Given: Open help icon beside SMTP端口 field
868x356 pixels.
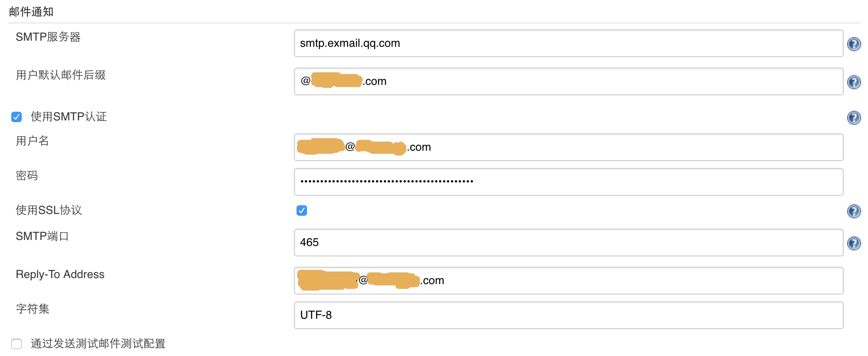Looking at the screenshot, I should (854, 243).
